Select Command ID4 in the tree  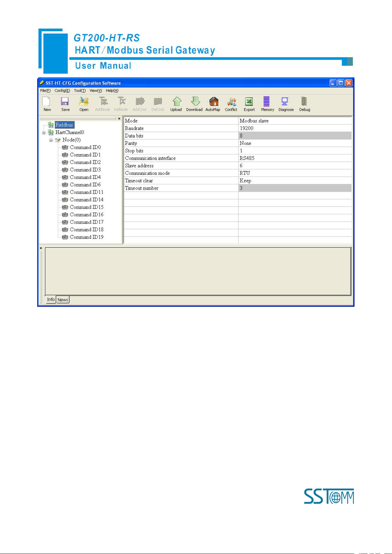[x=85, y=177]
